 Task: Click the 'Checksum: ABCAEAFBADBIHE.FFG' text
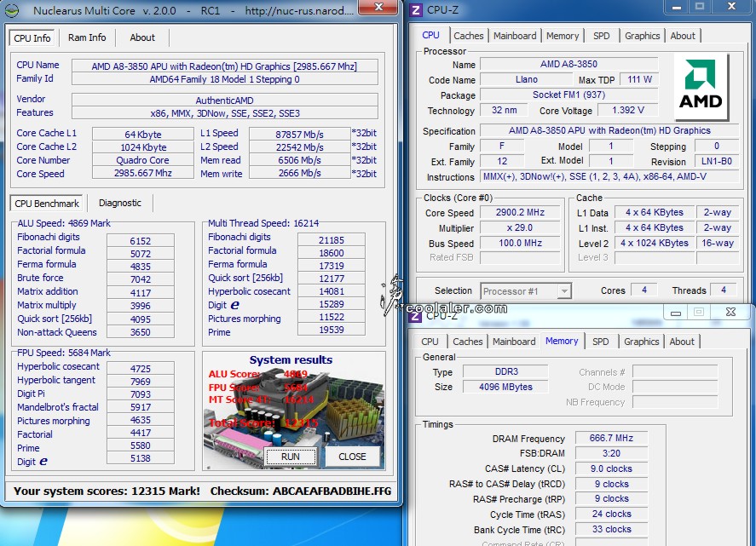pyautogui.click(x=300, y=491)
